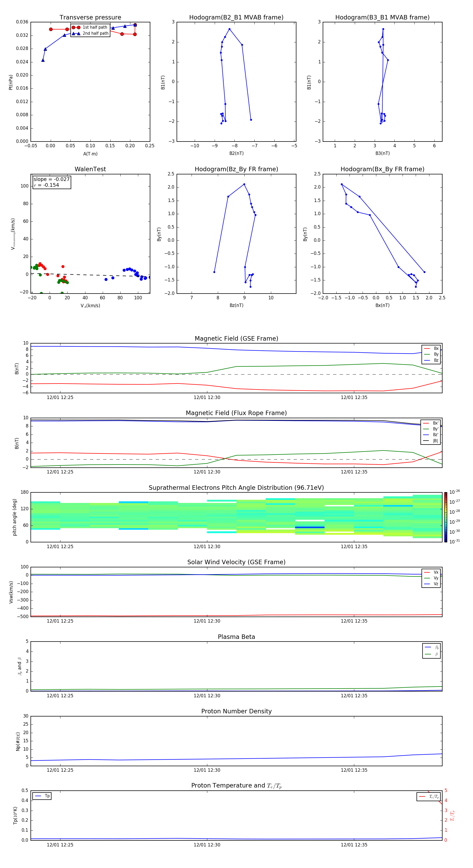The image size is (473, 868).
Task: Click '12/01 12:35' tick on Plasma Beta panel
Action: (354, 695)
